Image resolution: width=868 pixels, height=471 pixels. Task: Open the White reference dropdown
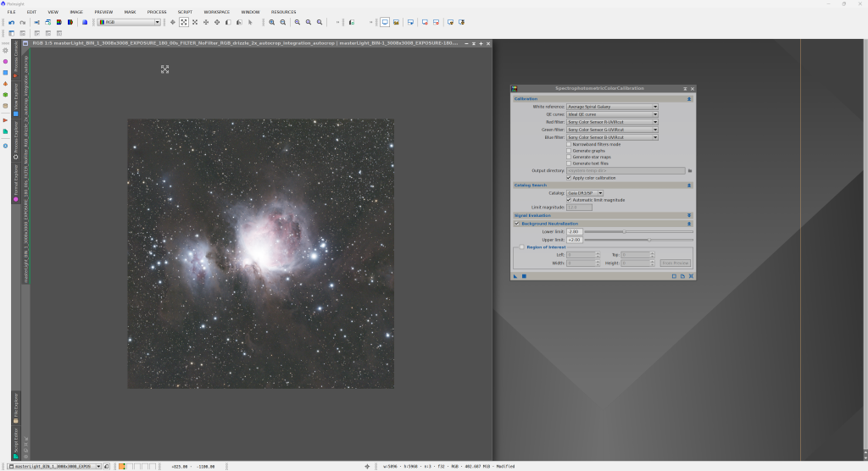(x=612, y=107)
